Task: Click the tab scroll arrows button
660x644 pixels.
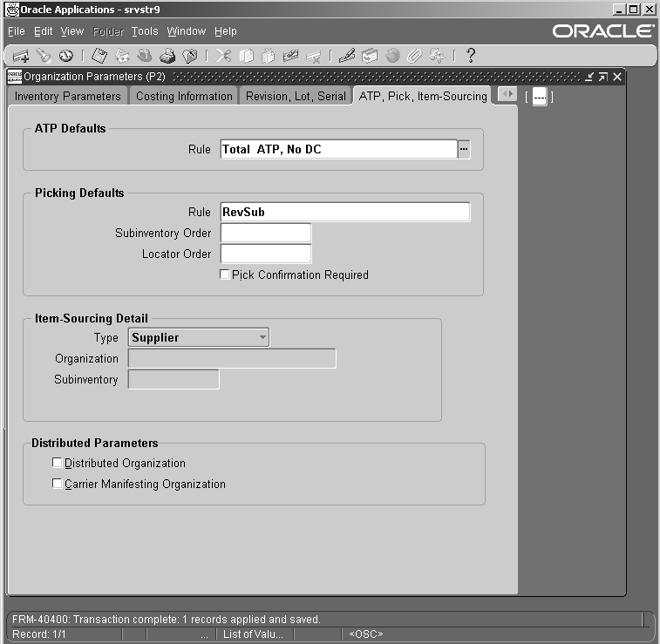Action: (507, 94)
